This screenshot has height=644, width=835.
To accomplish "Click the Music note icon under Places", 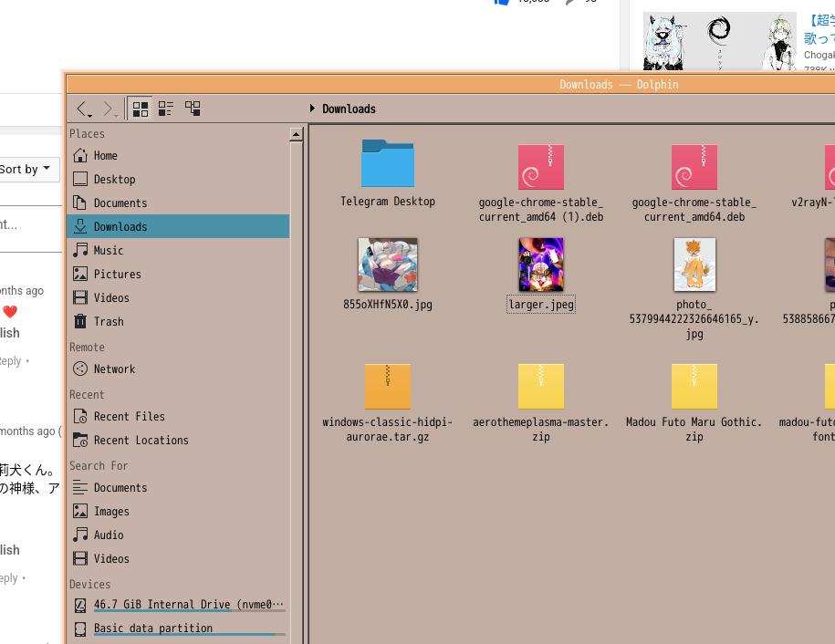I will pos(80,250).
